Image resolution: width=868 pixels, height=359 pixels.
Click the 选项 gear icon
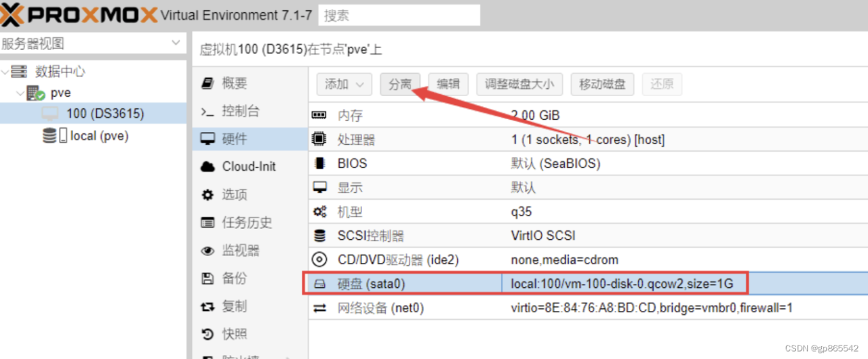(208, 195)
